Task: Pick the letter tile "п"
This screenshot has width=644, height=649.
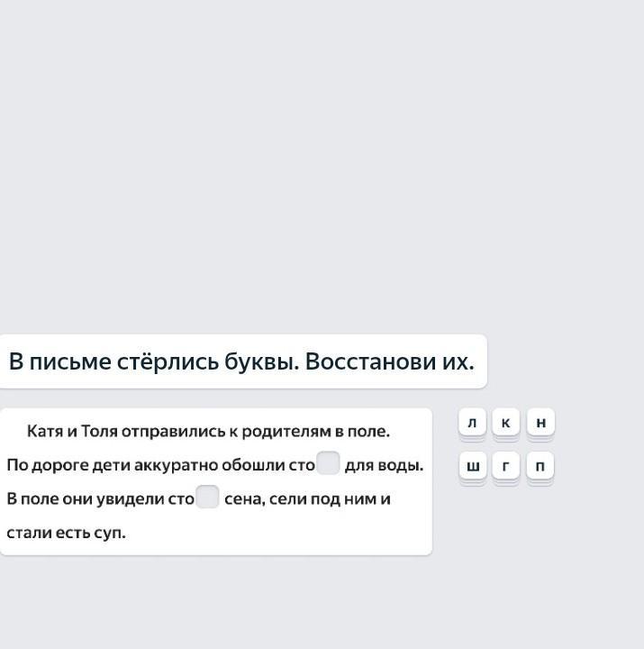Action: point(540,466)
